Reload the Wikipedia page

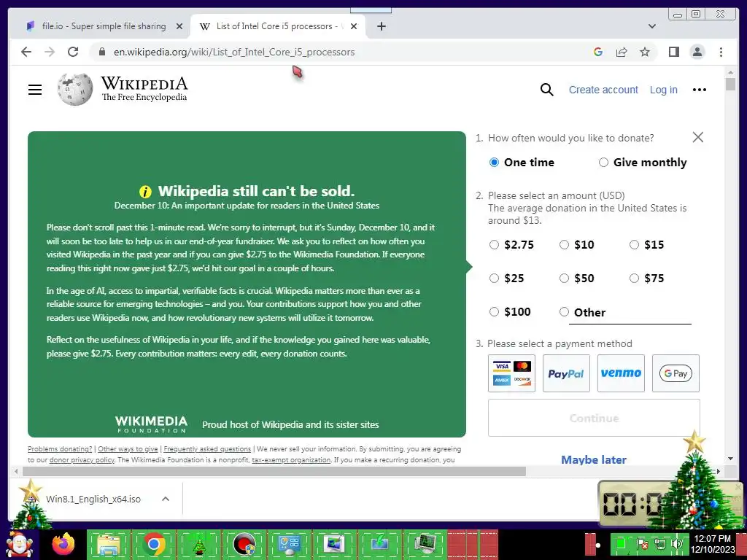pos(73,52)
